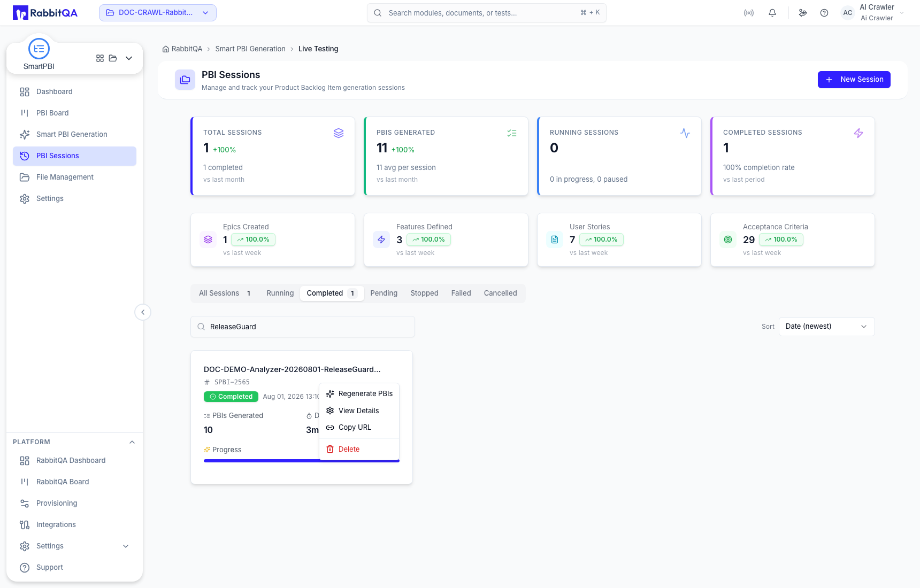Image resolution: width=920 pixels, height=588 pixels.
Task: Click the User Stories document icon
Action: tap(555, 239)
